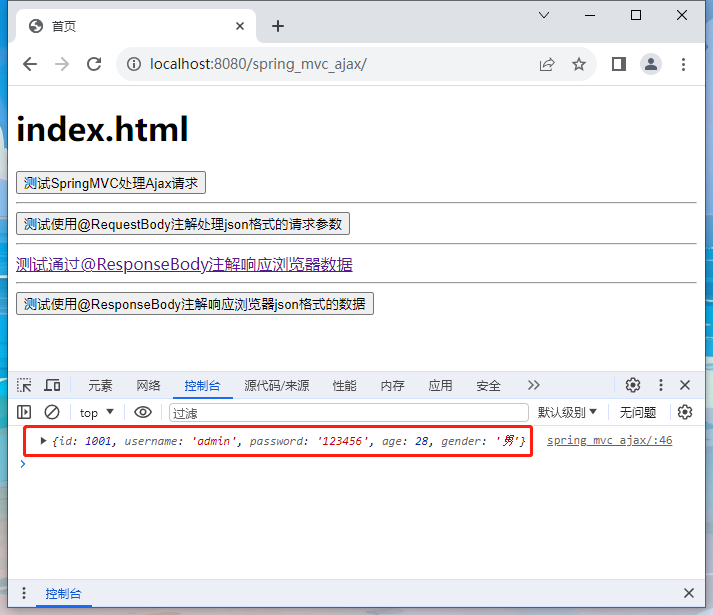
Task: Toggle the device toolbar icon
Action: coord(52,385)
